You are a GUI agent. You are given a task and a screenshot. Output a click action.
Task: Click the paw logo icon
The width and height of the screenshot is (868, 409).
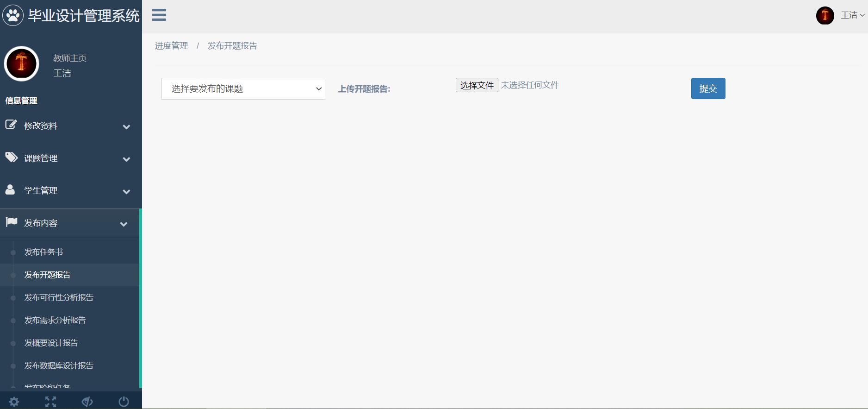13,15
